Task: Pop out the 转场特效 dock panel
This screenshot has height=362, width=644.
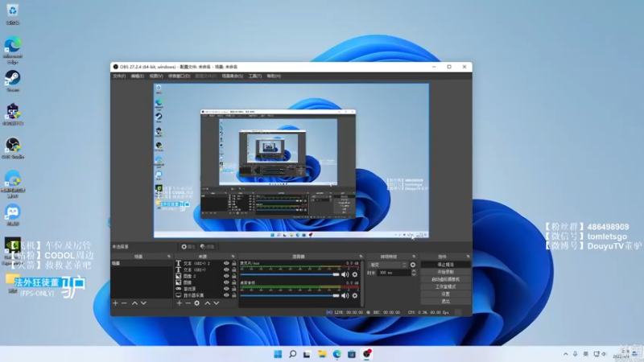Action: point(414,257)
